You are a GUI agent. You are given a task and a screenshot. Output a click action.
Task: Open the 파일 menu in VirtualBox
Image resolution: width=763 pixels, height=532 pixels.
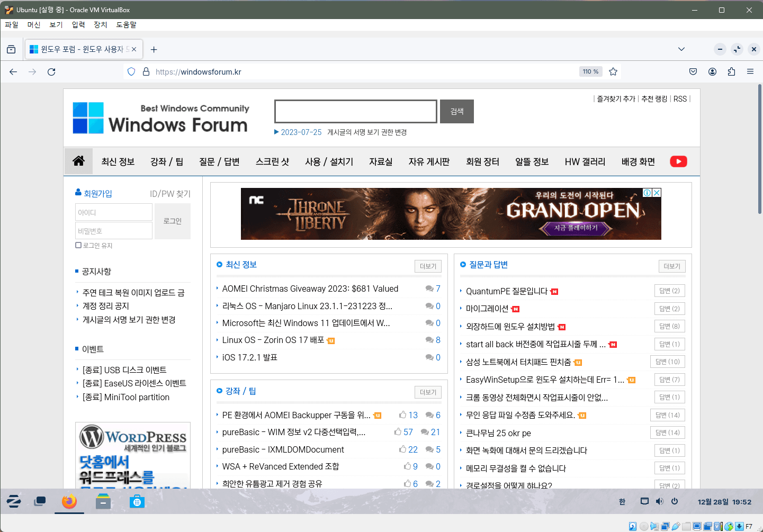[x=12, y=25]
